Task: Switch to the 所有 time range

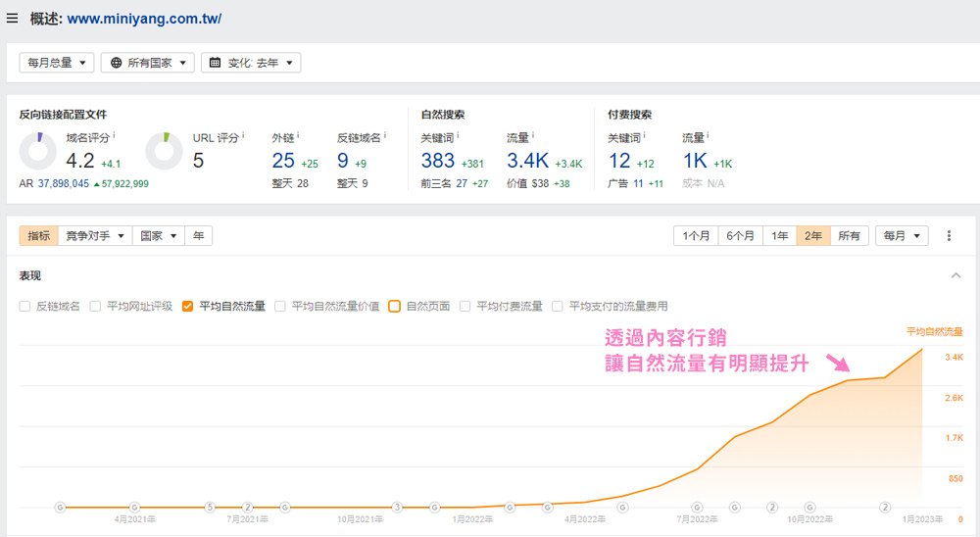Action: click(x=849, y=236)
